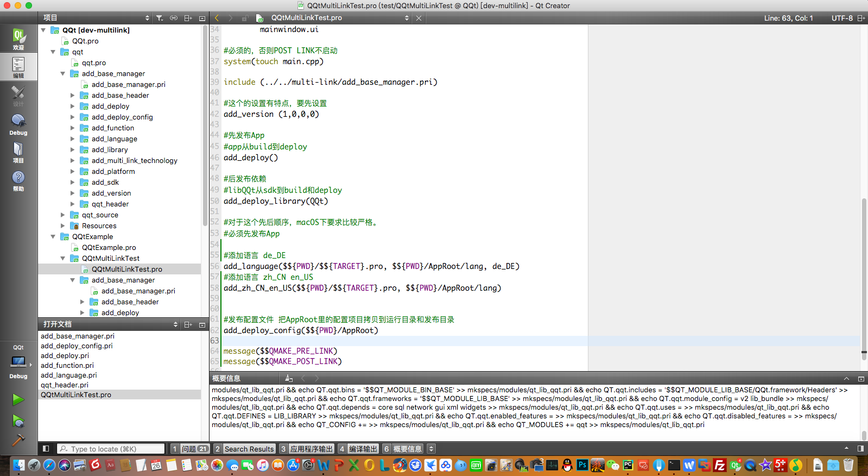This screenshot has width=868, height=476.
Task: Click the UTF-8 encoding label
Action: click(842, 18)
